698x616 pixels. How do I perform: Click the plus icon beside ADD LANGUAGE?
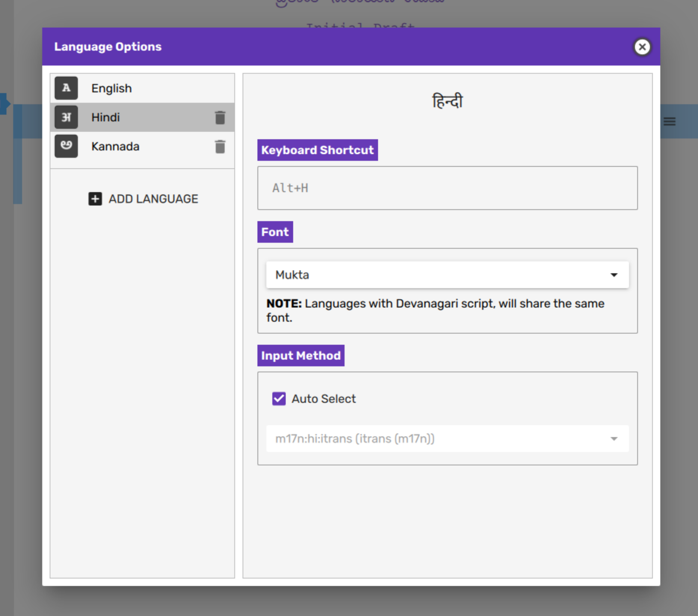(95, 199)
